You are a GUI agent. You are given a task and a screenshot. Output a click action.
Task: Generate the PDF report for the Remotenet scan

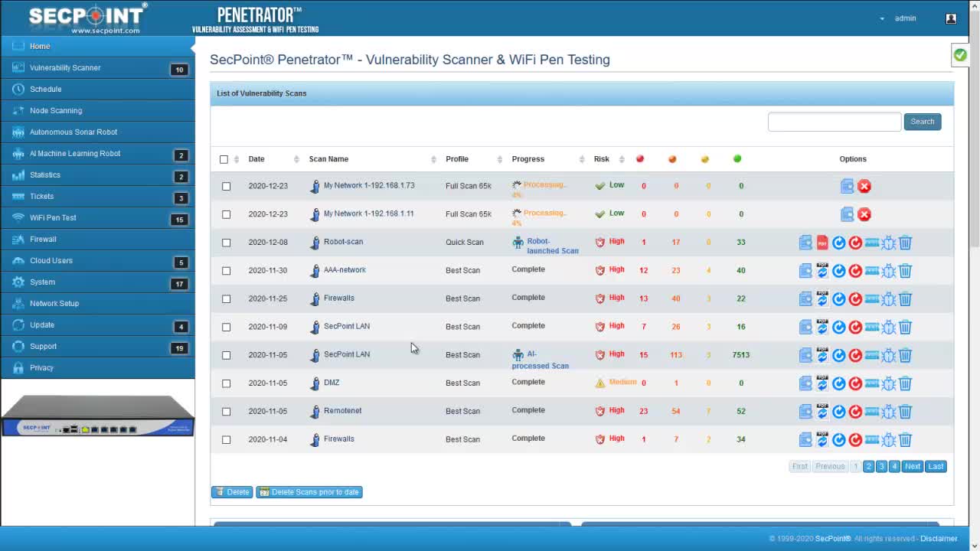822,412
